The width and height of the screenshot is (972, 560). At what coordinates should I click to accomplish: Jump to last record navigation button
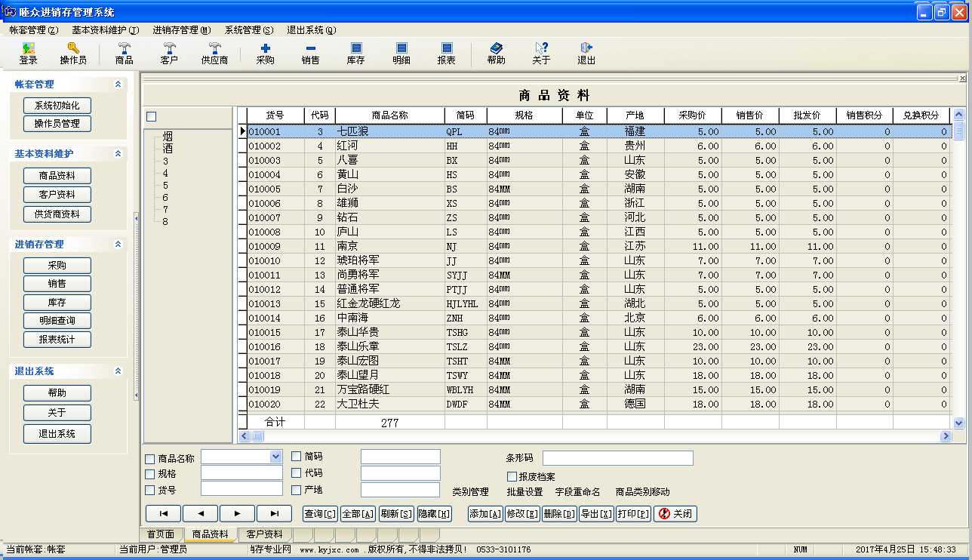point(275,514)
